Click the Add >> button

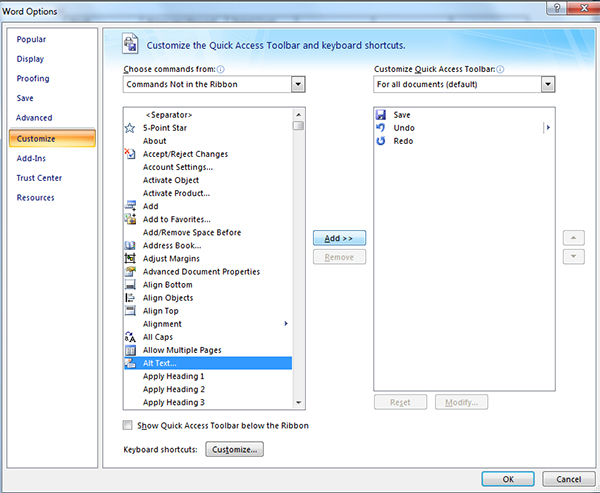click(339, 238)
